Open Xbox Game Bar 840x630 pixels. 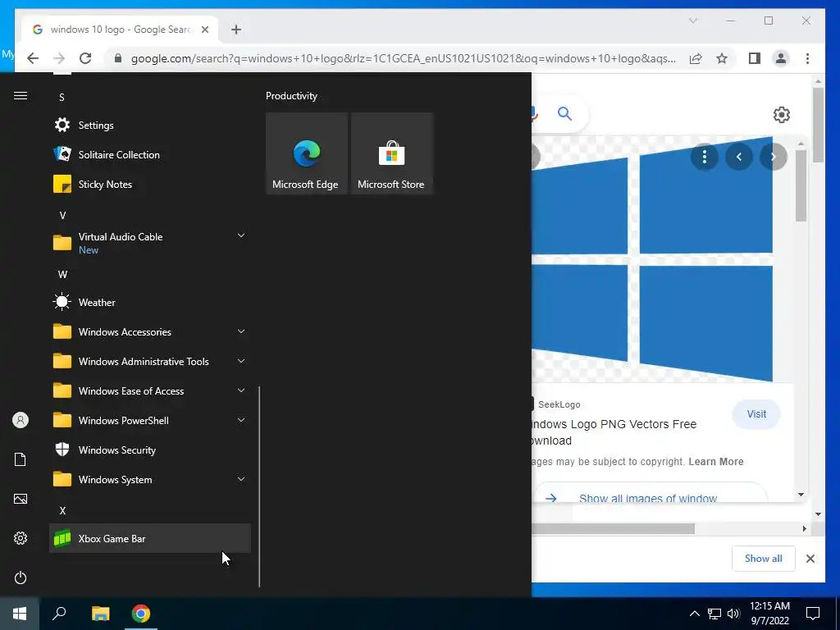point(150,538)
